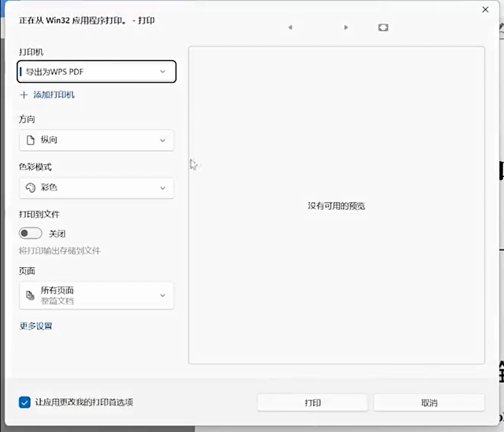Click the next page preview arrow

tap(345, 27)
